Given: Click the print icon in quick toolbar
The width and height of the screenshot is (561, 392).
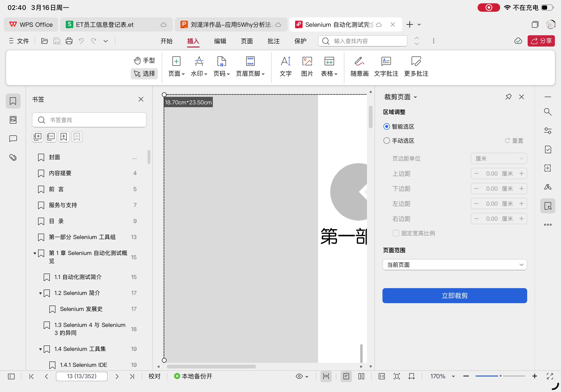Looking at the screenshot, I should coord(69,41).
